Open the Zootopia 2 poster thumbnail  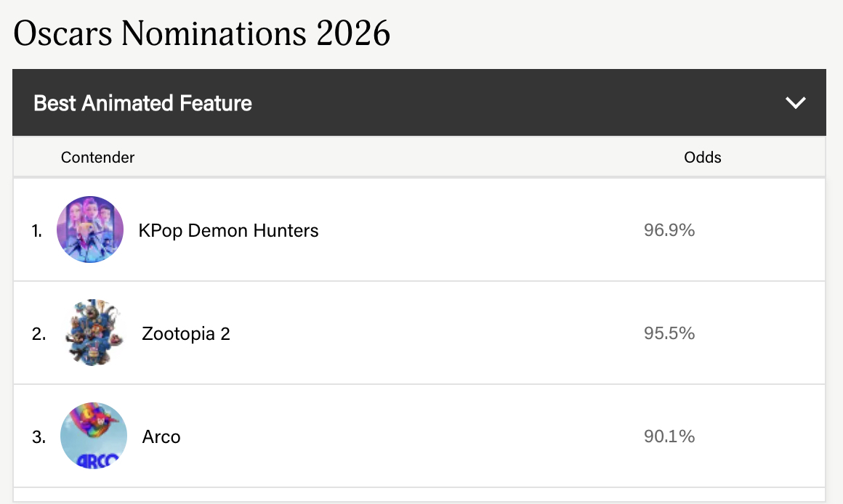(x=93, y=333)
